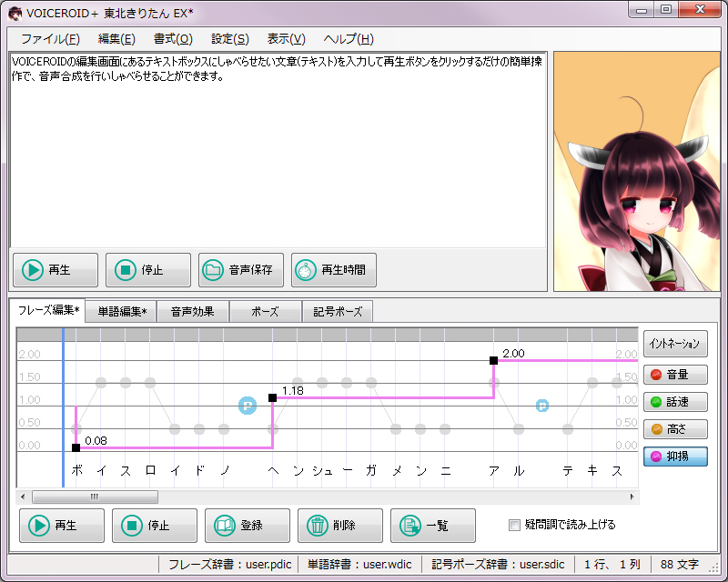
Task: Click the 1 行、1 列 cursor position
Action: 612,565
